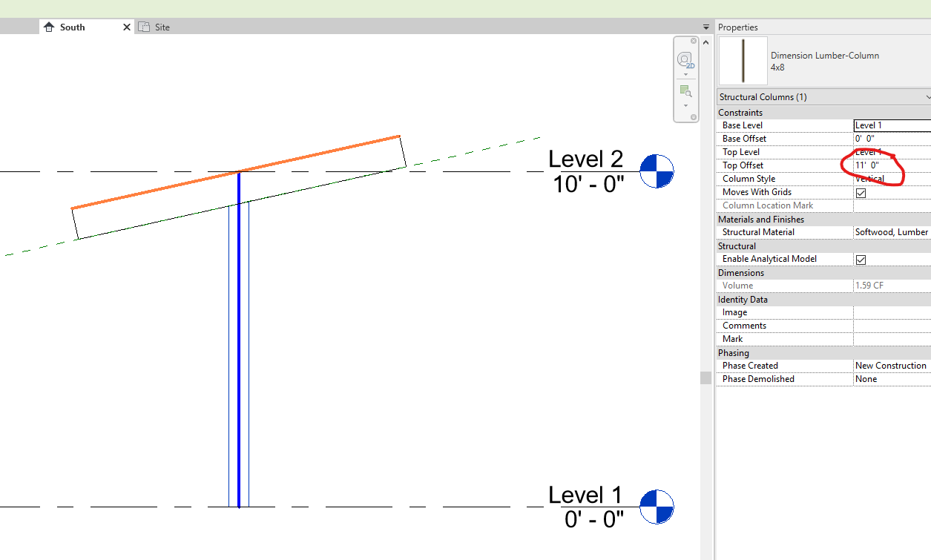Click the Level 1 datum symbol
This screenshot has width=931, height=560.
pyautogui.click(x=657, y=507)
